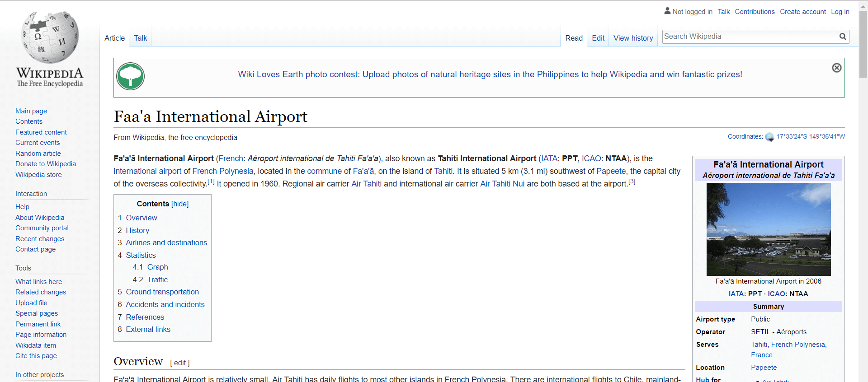The height and width of the screenshot is (382, 868).
Task: Hide the Contents table
Action: pyautogui.click(x=180, y=204)
